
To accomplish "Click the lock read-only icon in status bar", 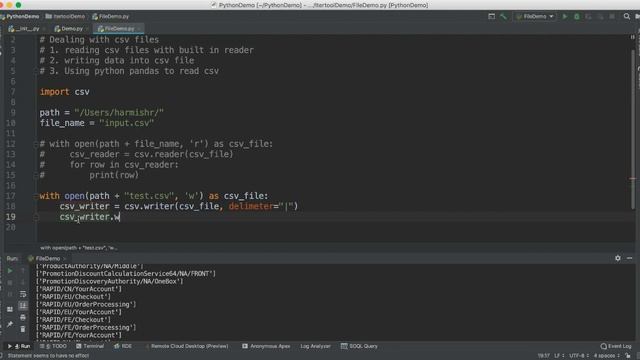I will 628,356.
